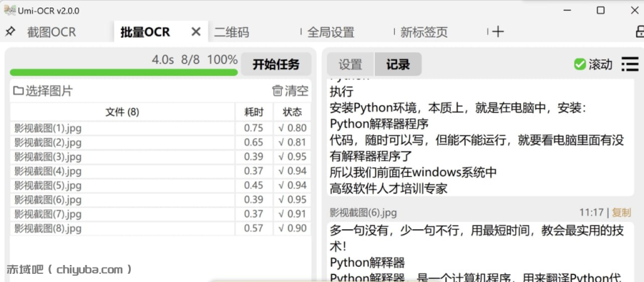This screenshot has width=644, height=282.
Task: Click the Umi-OCR app icon in title bar
Action: (x=9, y=11)
